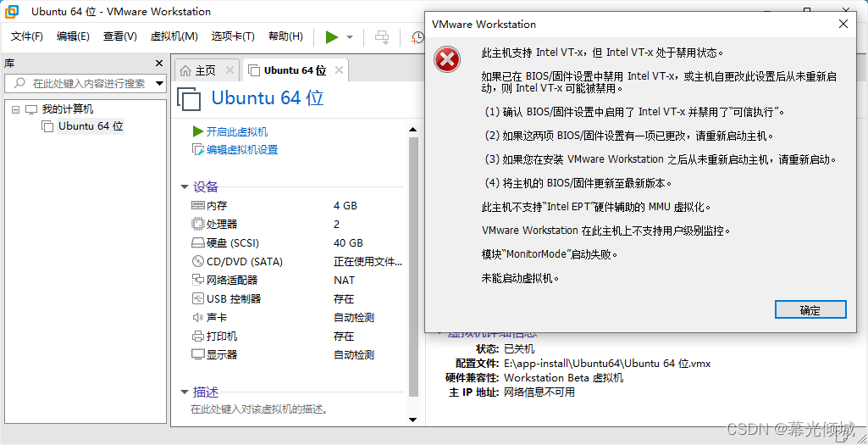Image resolution: width=868 pixels, height=445 pixels.
Task: Click the device list scroll down arrow
Action: 412,420
